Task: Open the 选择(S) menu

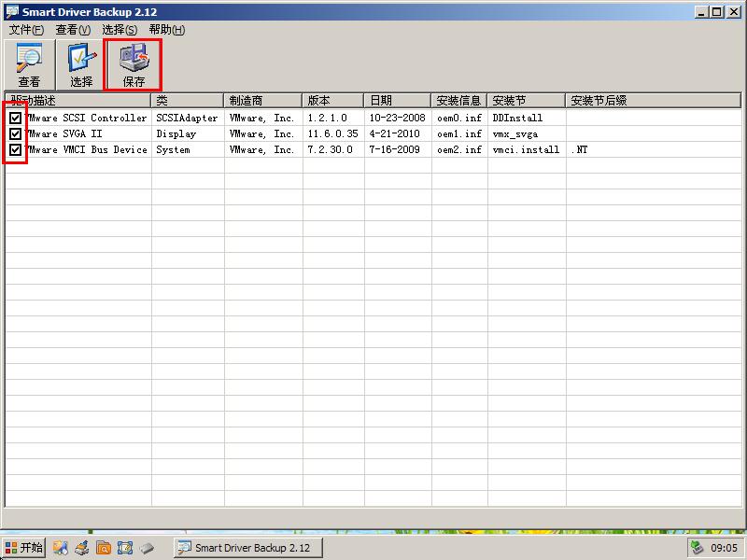Action: [120, 30]
